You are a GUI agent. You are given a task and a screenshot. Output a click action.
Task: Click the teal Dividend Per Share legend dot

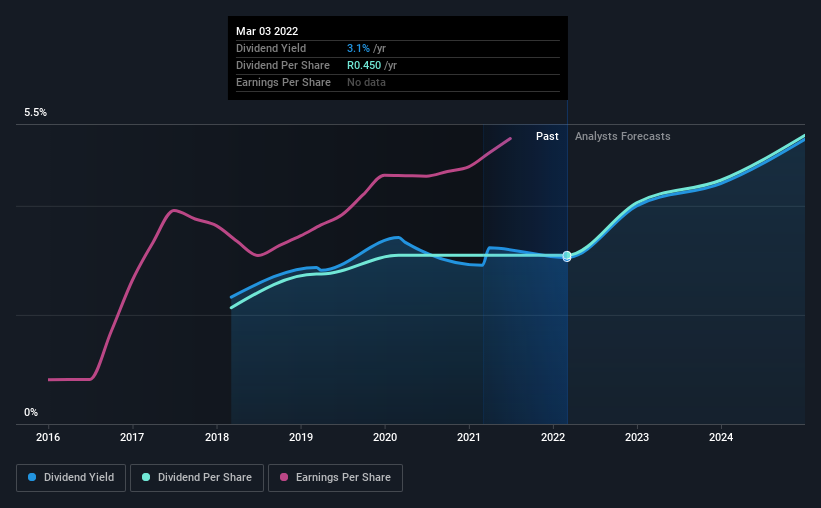pyautogui.click(x=146, y=477)
